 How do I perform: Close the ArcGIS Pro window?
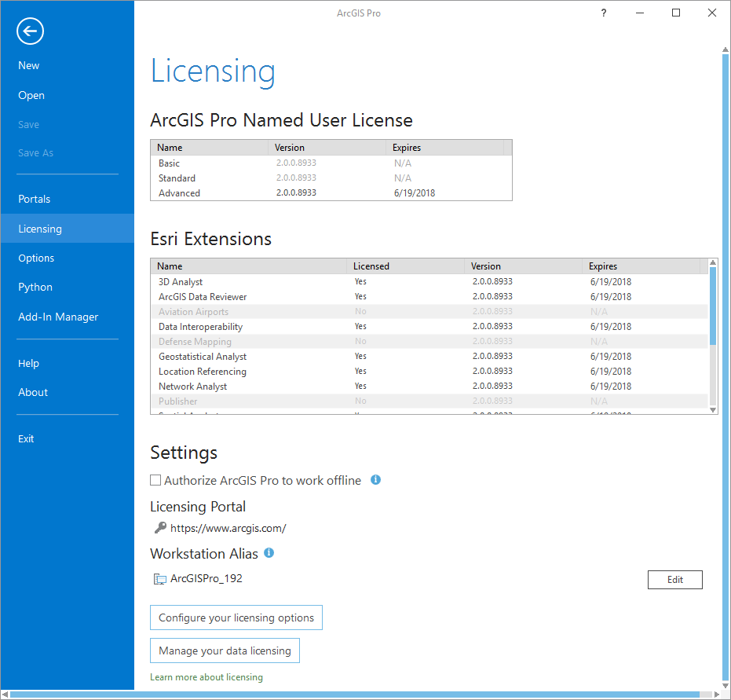click(712, 13)
